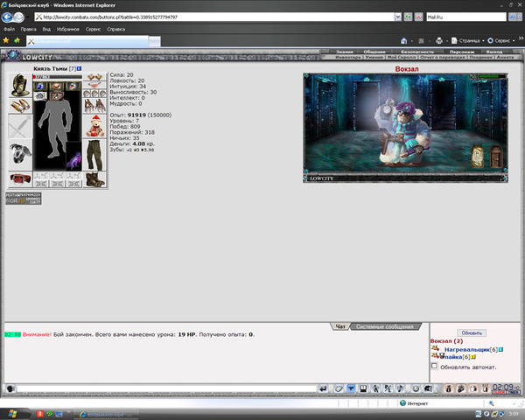Click the Print icon in IE toolbar
This screenshot has height=420, width=525.
pos(439,40)
